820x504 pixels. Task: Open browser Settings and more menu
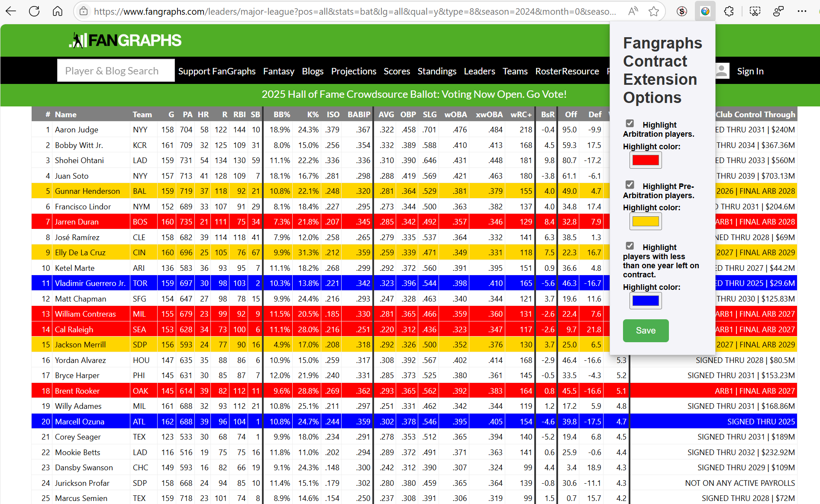802,11
